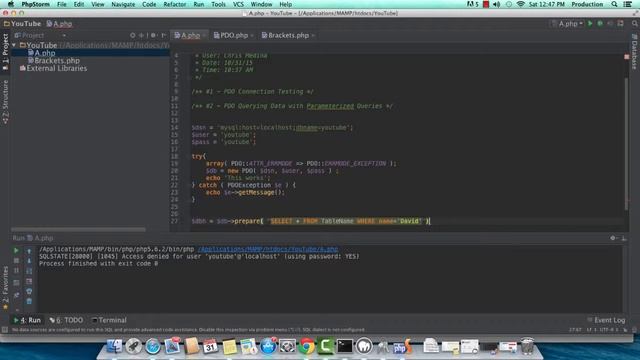The width and height of the screenshot is (640, 360).
Task: Jump down the stack trace with the down arrow
Action: click(29, 260)
